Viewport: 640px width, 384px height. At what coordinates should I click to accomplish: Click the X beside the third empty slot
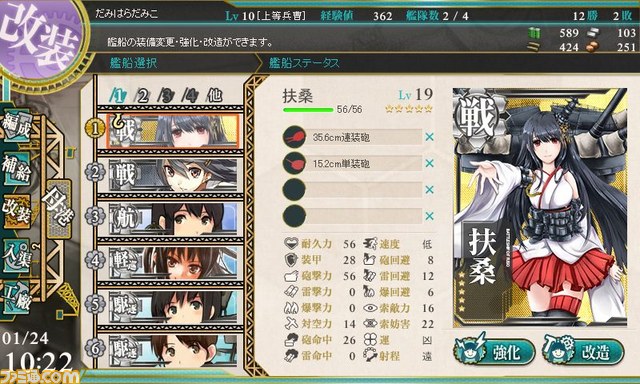(x=429, y=190)
